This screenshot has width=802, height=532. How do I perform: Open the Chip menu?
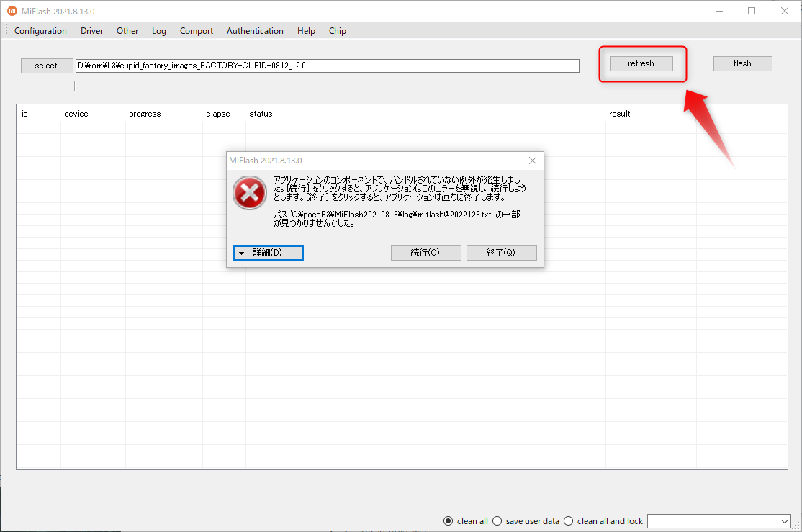coord(337,31)
